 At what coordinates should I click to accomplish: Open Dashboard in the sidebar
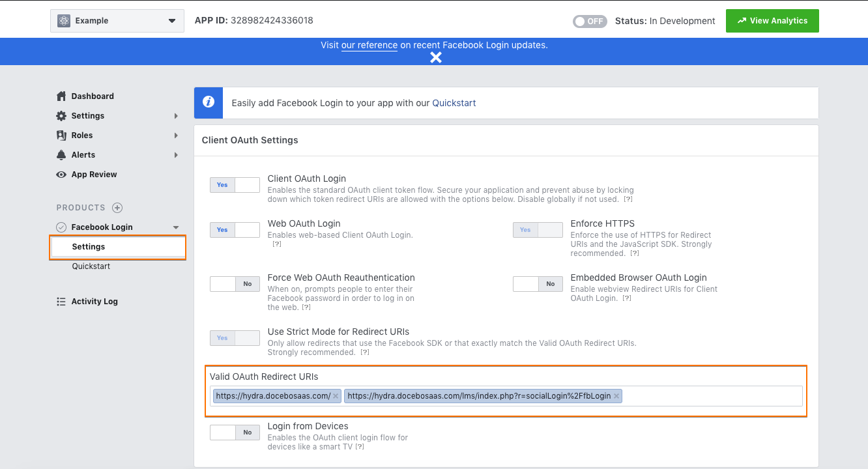93,96
